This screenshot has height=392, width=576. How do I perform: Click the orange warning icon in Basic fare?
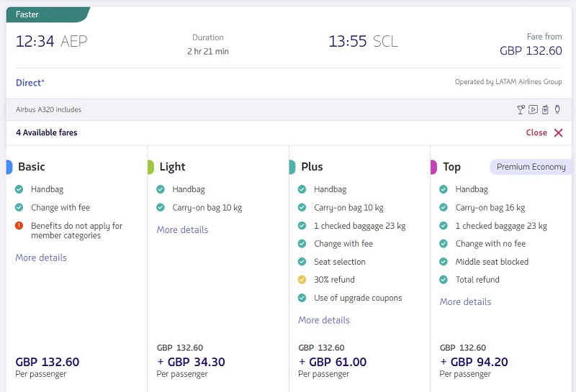[19, 225]
